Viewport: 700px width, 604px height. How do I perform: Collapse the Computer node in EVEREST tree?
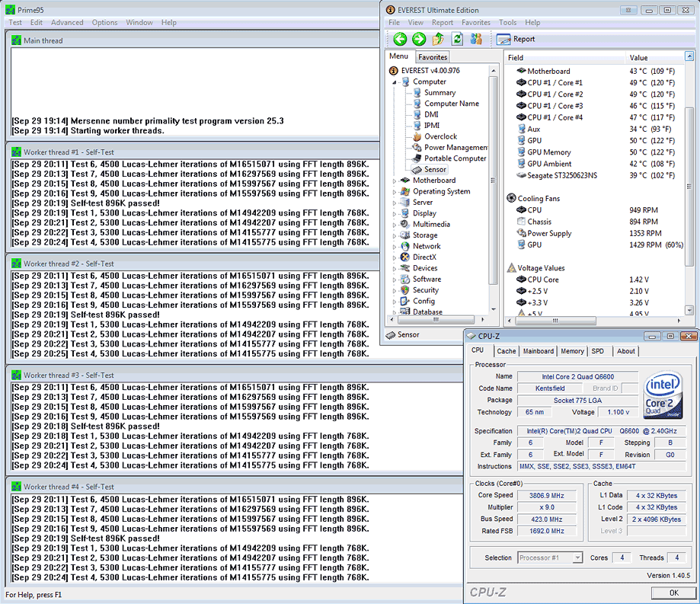point(395,82)
